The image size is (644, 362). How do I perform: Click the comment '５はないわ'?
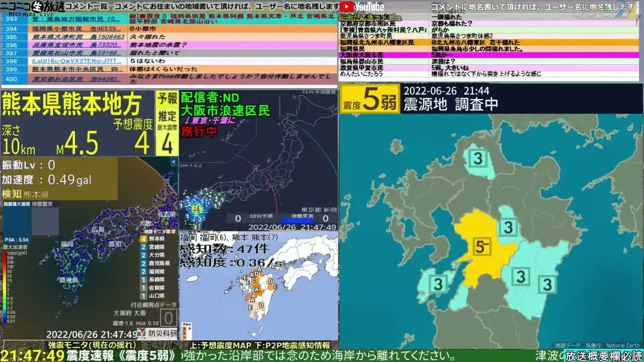point(148,61)
